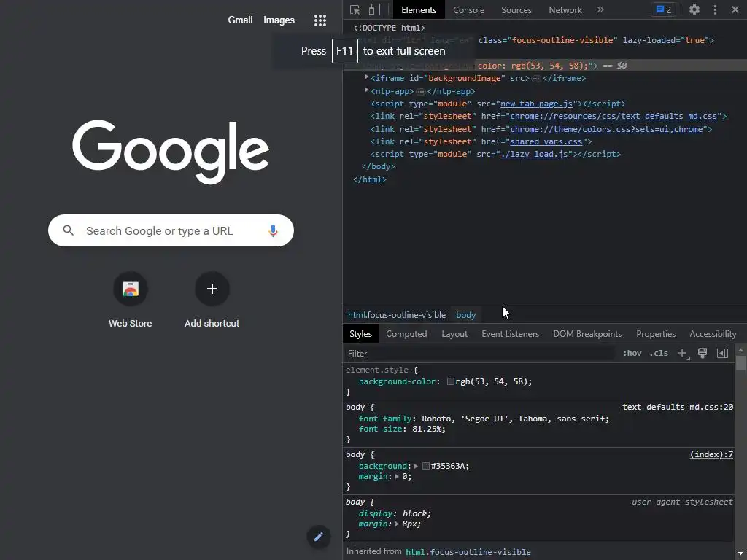Click the font-family property value
The width and height of the screenshot is (747, 560).
pos(513,419)
